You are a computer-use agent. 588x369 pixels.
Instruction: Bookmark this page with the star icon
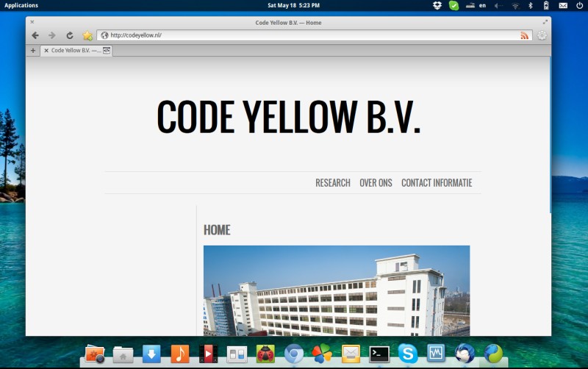87,35
